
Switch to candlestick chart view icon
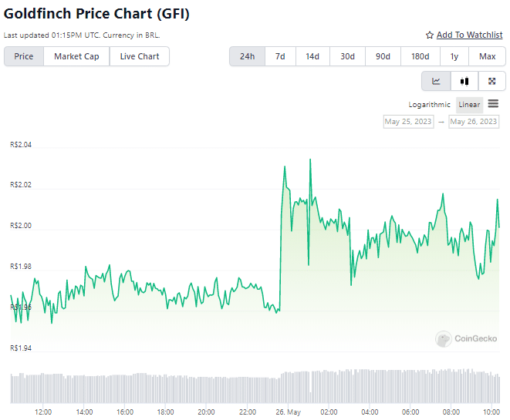point(464,81)
